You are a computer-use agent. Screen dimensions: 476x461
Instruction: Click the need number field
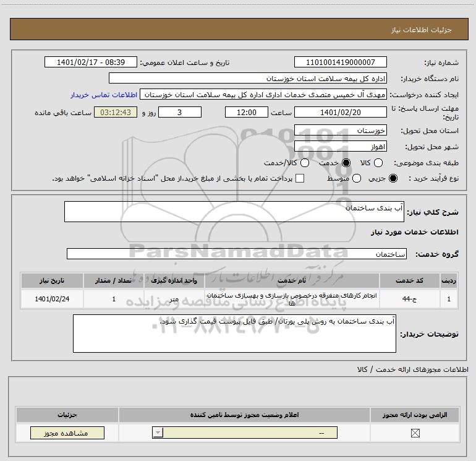point(340,62)
